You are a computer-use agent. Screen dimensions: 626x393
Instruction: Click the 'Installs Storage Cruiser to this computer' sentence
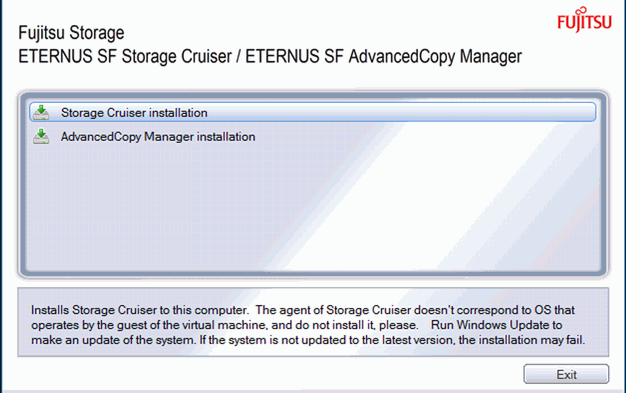click(140, 310)
